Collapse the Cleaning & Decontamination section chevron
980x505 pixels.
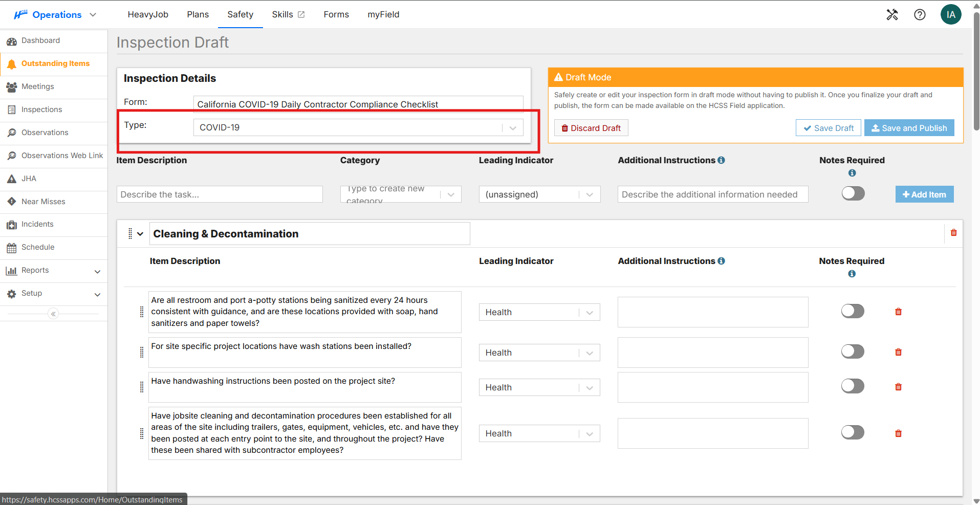pos(140,234)
